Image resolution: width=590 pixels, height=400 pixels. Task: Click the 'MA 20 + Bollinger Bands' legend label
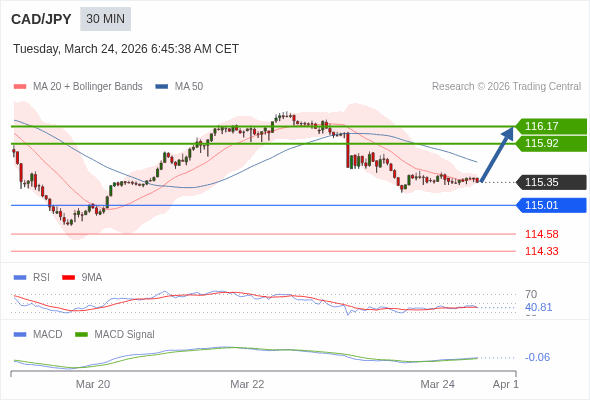click(x=88, y=87)
